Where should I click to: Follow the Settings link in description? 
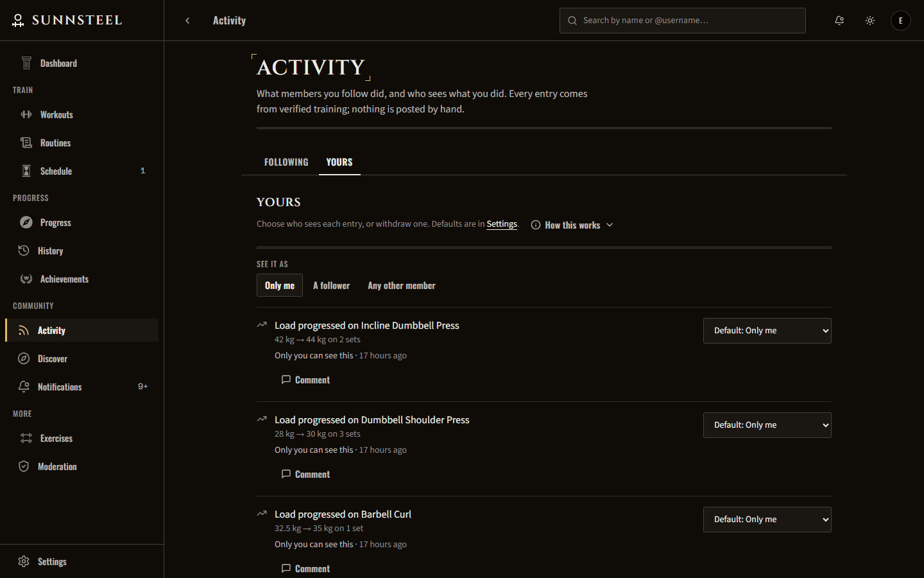(502, 223)
